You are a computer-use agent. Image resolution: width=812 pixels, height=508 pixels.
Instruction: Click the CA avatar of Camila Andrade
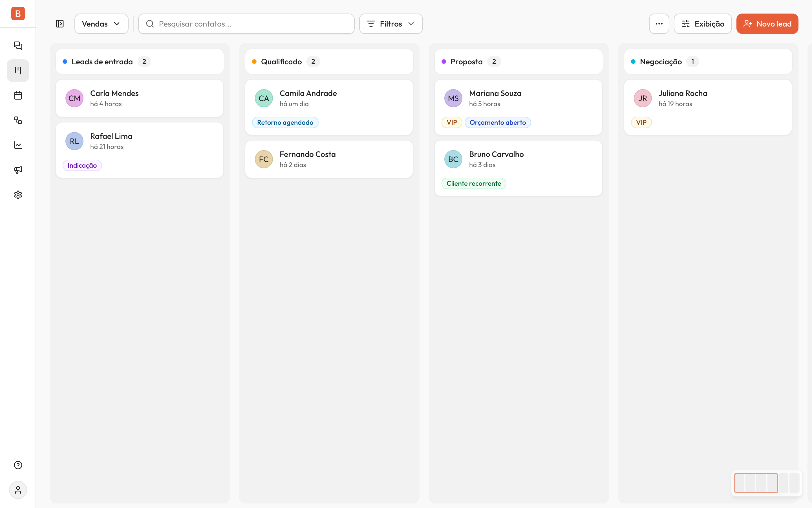pos(264,98)
